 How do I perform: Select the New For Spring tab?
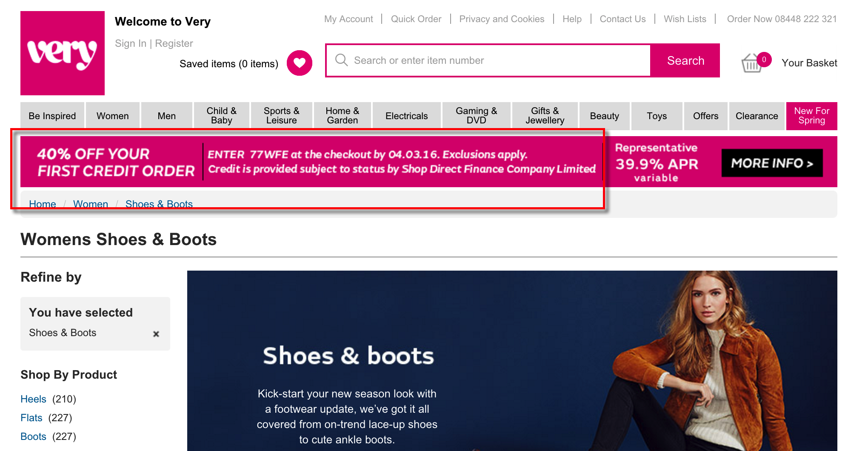pos(811,116)
